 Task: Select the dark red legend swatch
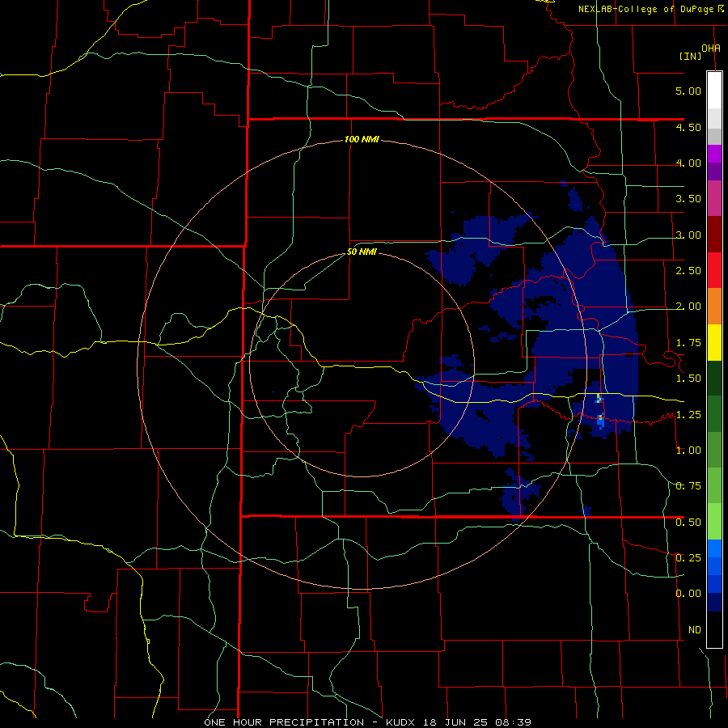click(x=714, y=235)
